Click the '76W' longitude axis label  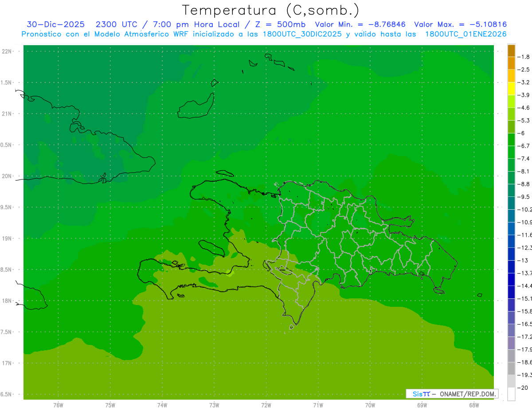pyautogui.click(x=58, y=405)
